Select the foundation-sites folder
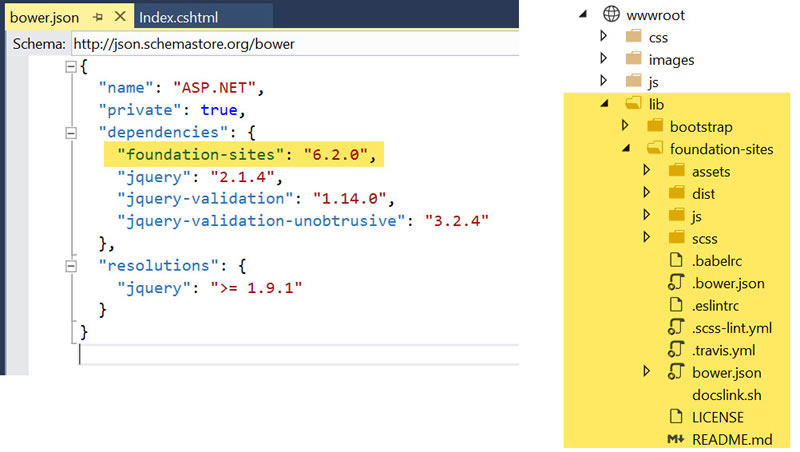Viewport: 800px width, 452px height. tap(721, 149)
